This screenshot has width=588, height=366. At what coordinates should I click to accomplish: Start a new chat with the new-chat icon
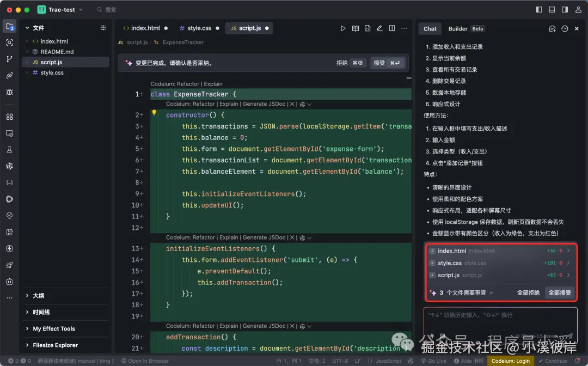tap(552, 28)
